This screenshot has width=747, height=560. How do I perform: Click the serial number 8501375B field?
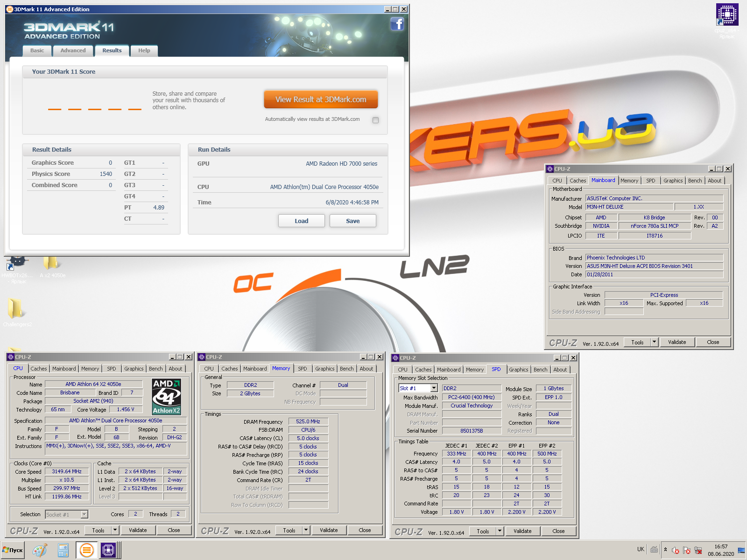pyautogui.click(x=472, y=431)
